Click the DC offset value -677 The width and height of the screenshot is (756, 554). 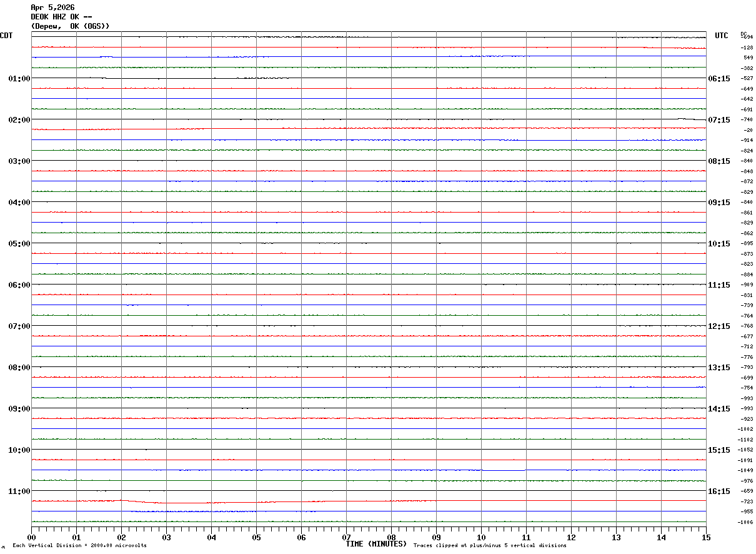747,336
